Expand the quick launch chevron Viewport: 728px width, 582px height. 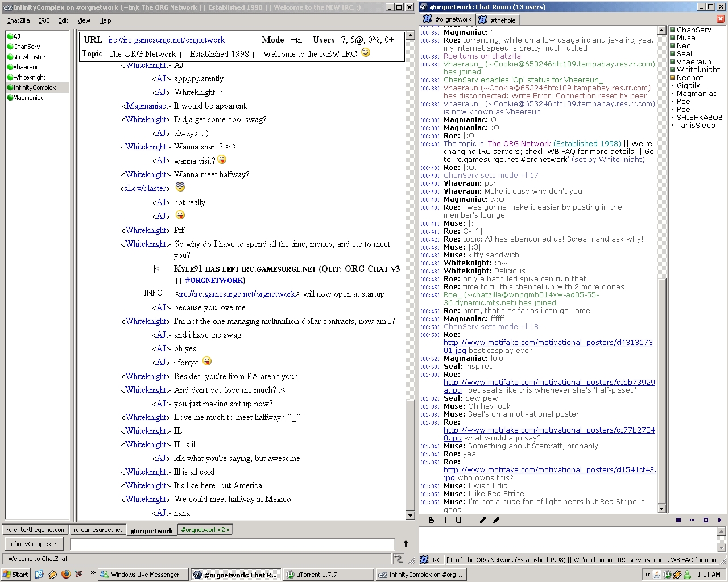pyautogui.click(x=92, y=574)
